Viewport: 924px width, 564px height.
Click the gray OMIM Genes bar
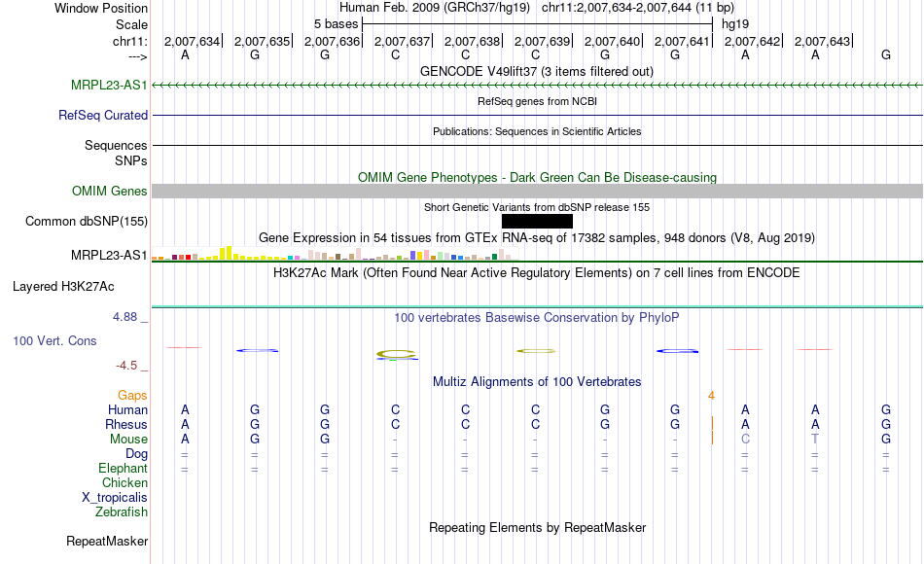(538, 191)
